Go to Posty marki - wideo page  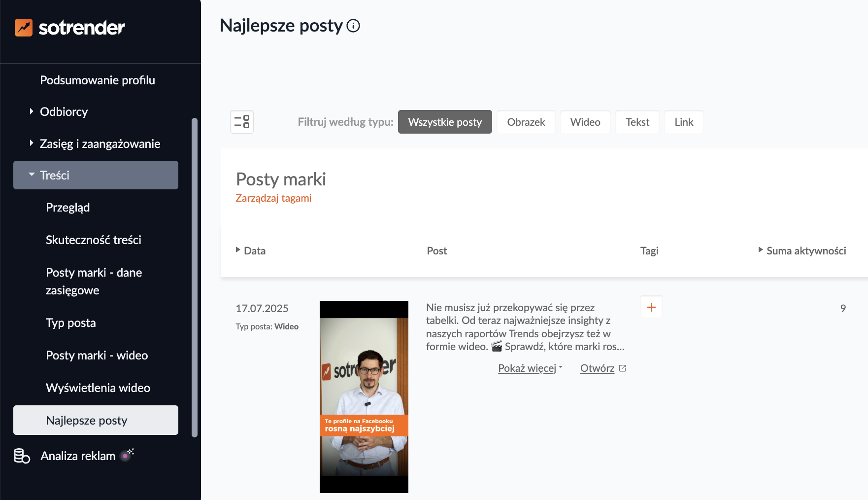pos(97,356)
